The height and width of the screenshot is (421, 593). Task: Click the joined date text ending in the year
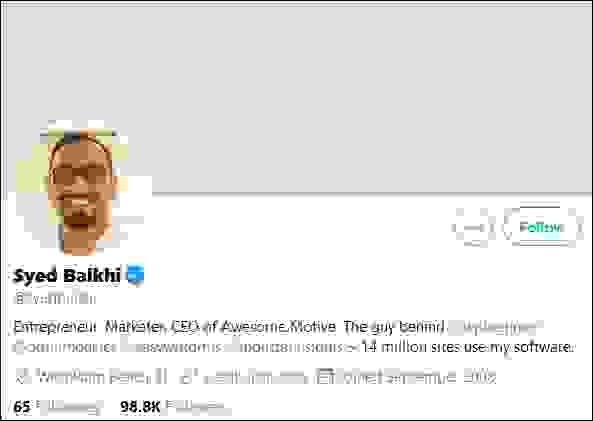coord(415,378)
